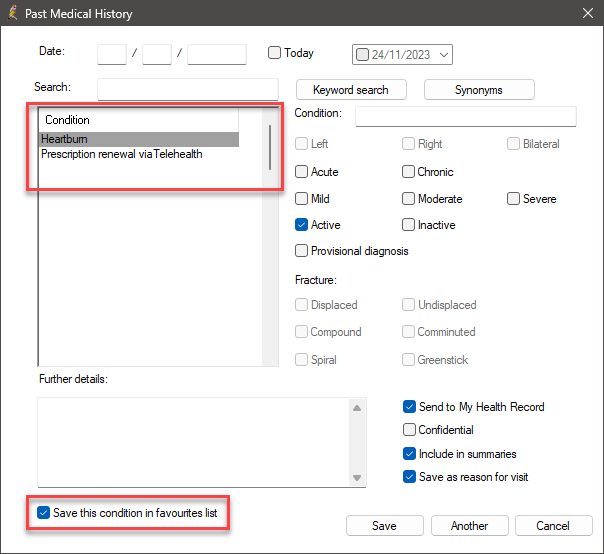Untick the Active checkbox
604x554 pixels.
pyautogui.click(x=301, y=225)
